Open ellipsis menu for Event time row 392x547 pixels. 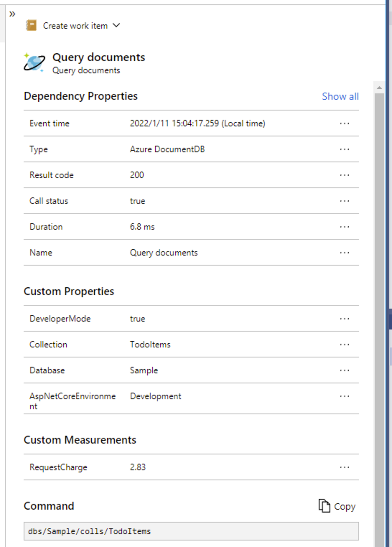[x=344, y=123]
